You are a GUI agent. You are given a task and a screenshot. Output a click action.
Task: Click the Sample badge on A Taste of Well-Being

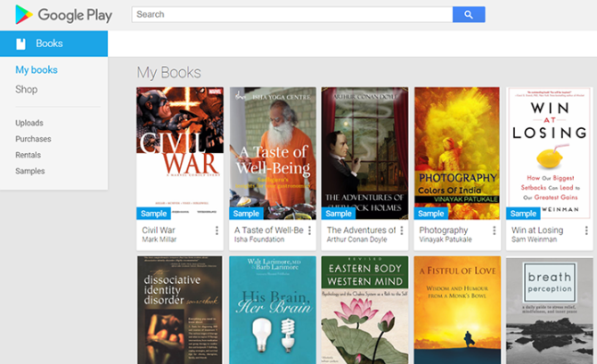click(x=246, y=214)
